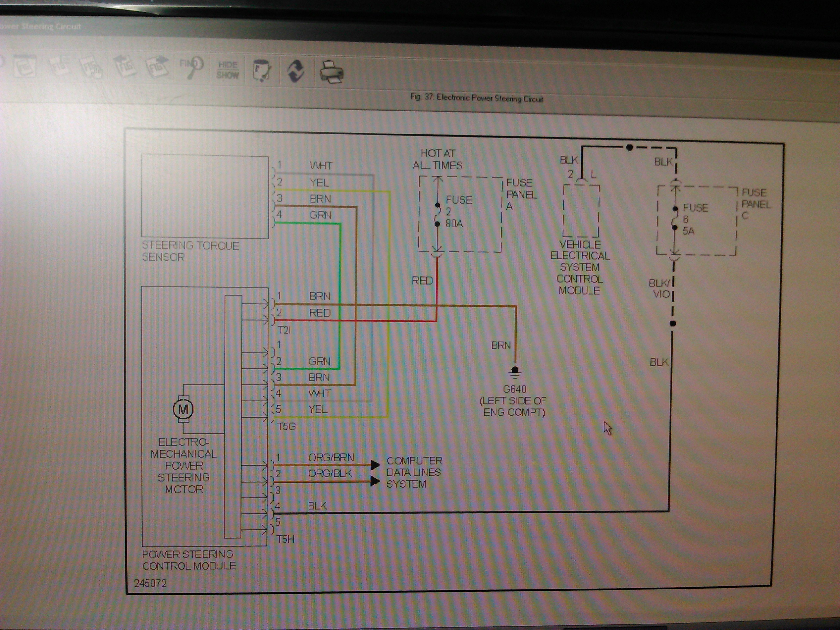Select ELECTRO-MECHANICAL POWER STEERING MOTOR text
The image size is (840, 630).
[x=183, y=466]
